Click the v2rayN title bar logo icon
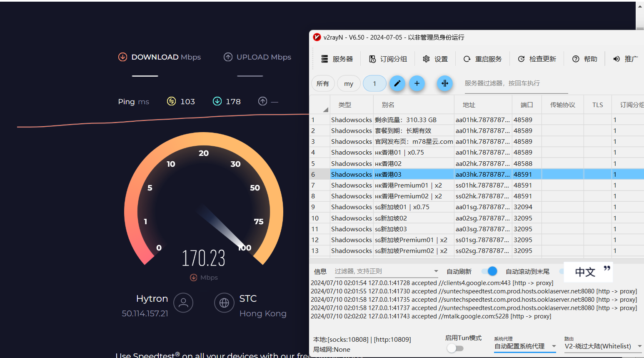644x358 pixels. coord(317,37)
